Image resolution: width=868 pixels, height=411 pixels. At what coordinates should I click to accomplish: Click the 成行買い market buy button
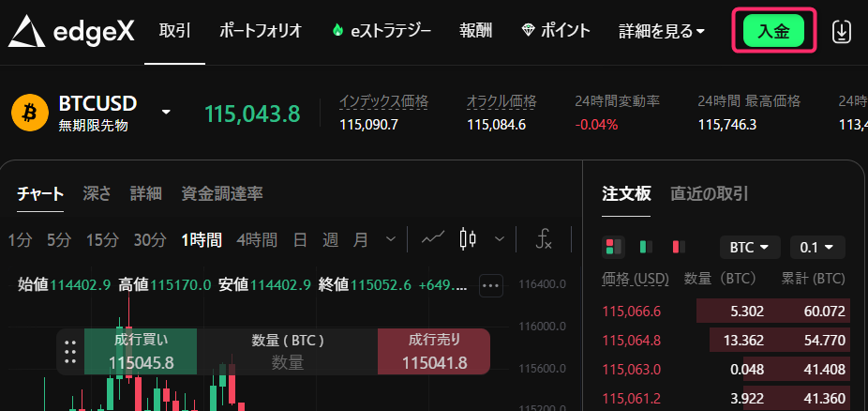(x=141, y=352)
